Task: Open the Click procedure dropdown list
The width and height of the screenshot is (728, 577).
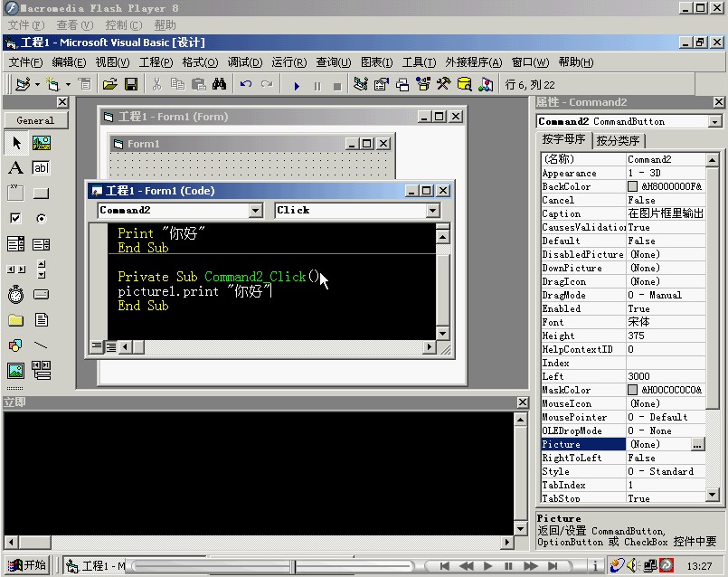Action: tap(431, 211)
